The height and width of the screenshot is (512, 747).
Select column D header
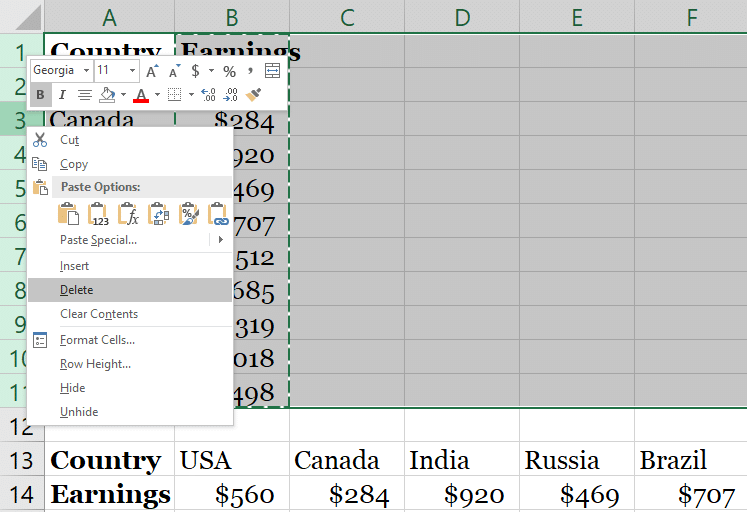click(461, 17)
